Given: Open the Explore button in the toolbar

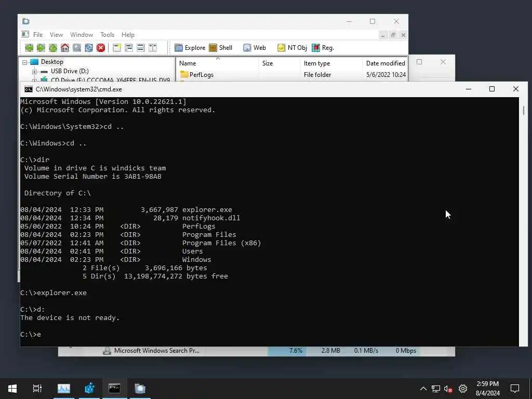Looking at the screenshot, I should point(190,48).
